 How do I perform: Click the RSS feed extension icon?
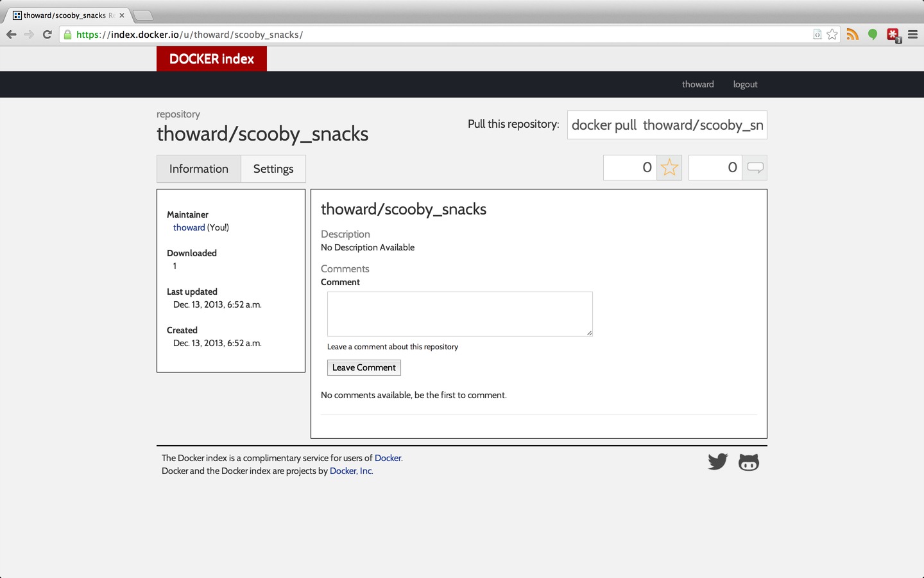[x=852, y=35]
